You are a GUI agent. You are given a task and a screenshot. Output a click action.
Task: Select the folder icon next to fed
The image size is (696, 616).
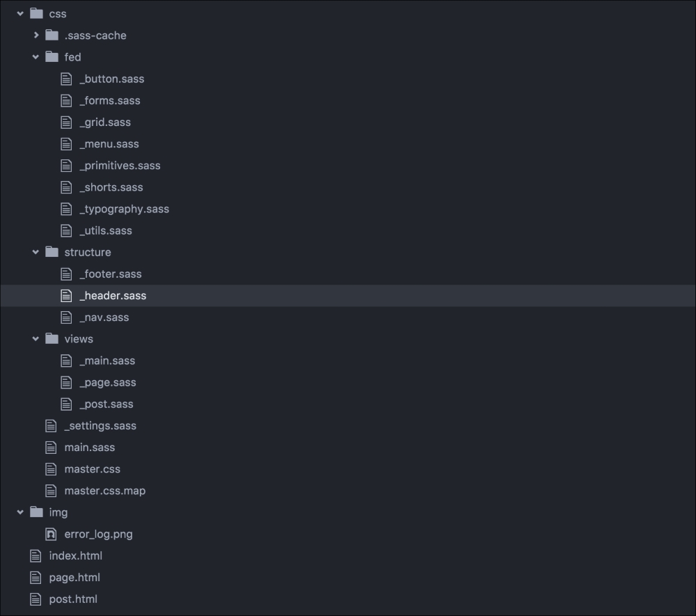pos(52,56)
